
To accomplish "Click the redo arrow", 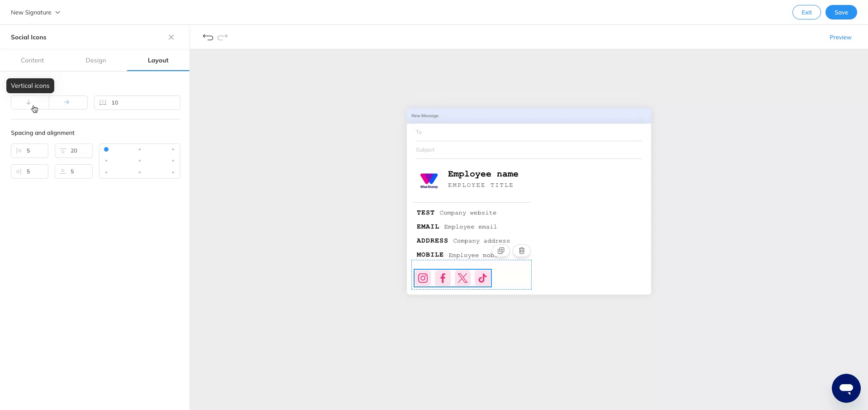I will coord(222,37).
